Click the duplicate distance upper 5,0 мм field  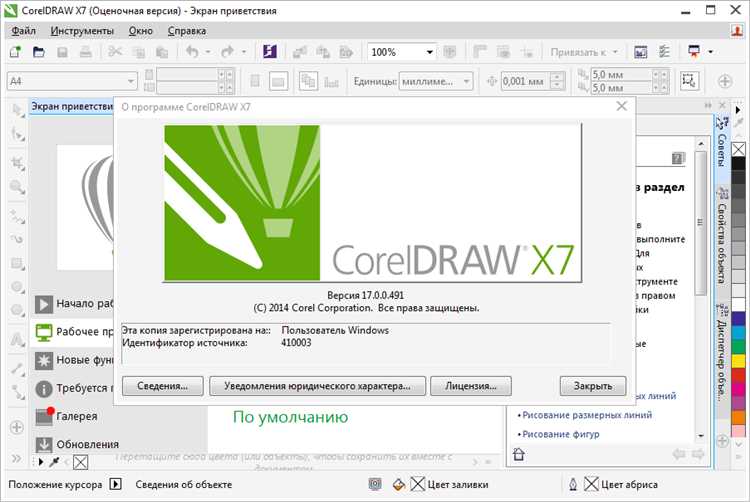tap(621, 75)
